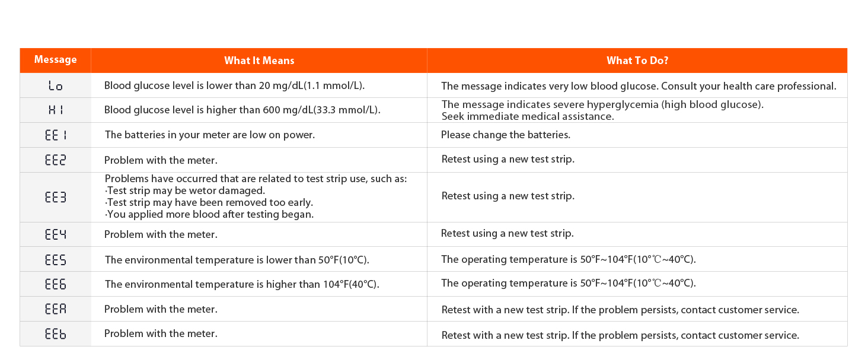This screenshot has width=868, height=356.
Task: Click the EE4 error code symbol
Action: point(55,234)
